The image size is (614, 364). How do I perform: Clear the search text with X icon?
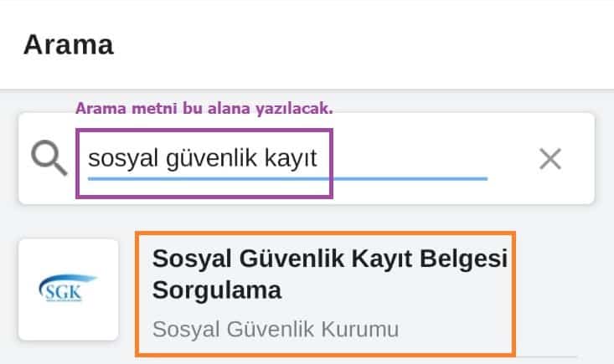pos(550,158)
